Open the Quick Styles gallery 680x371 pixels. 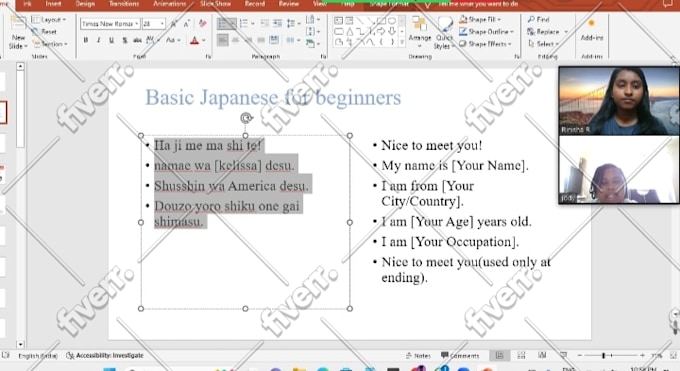[x=444, y=33]
